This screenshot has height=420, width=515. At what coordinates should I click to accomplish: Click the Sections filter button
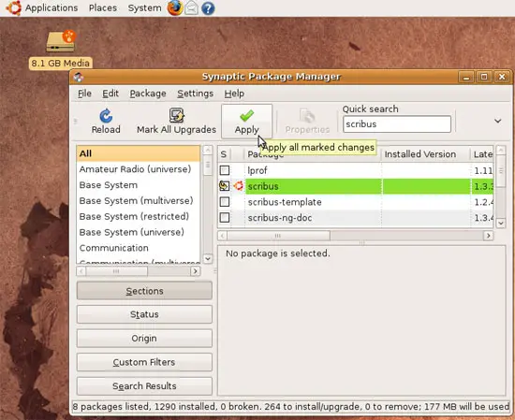click(144, 291)
